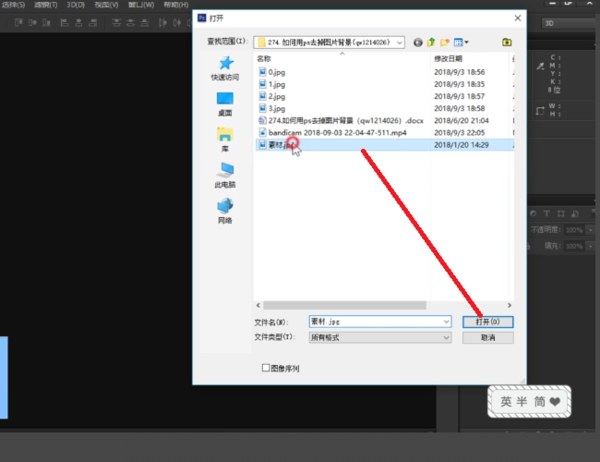Click the Cancel button
600x462 pixels.
[488, 338]
